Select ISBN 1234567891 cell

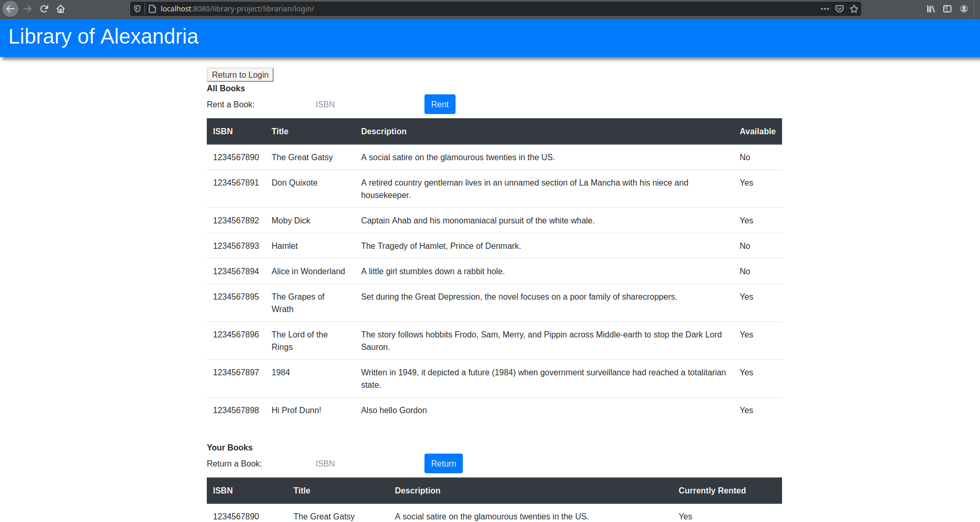click(236, 183)
